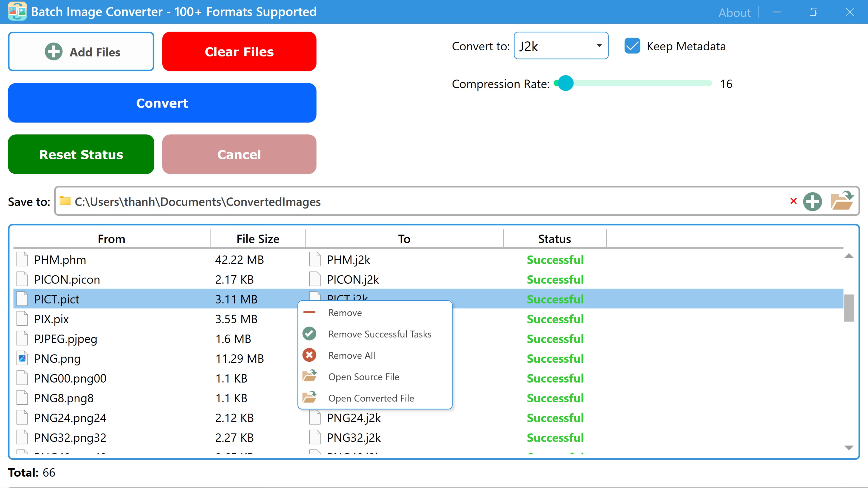The height and width of the screenshot is (488, 868).
Task: Click Successful status of PHM.phm row
Action: click(x=555, y=259)
